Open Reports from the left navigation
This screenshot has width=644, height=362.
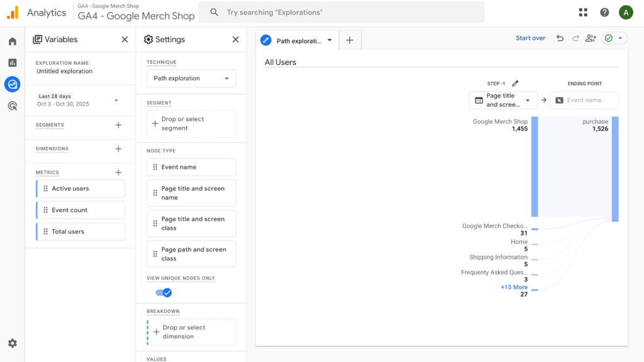[12, 63]
